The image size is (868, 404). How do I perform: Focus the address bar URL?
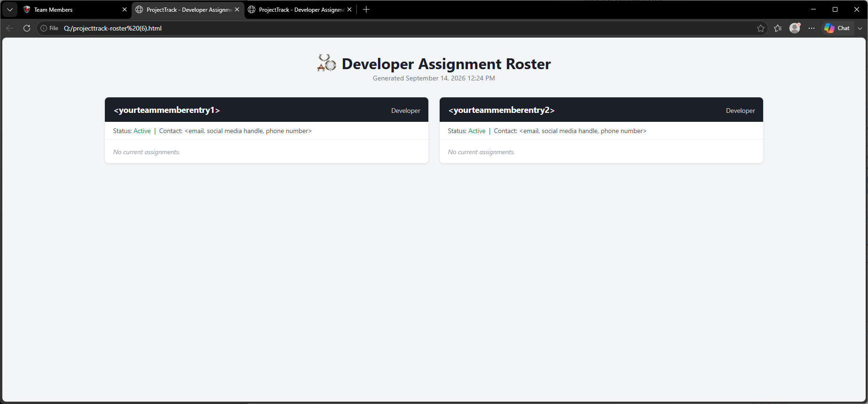113,28
